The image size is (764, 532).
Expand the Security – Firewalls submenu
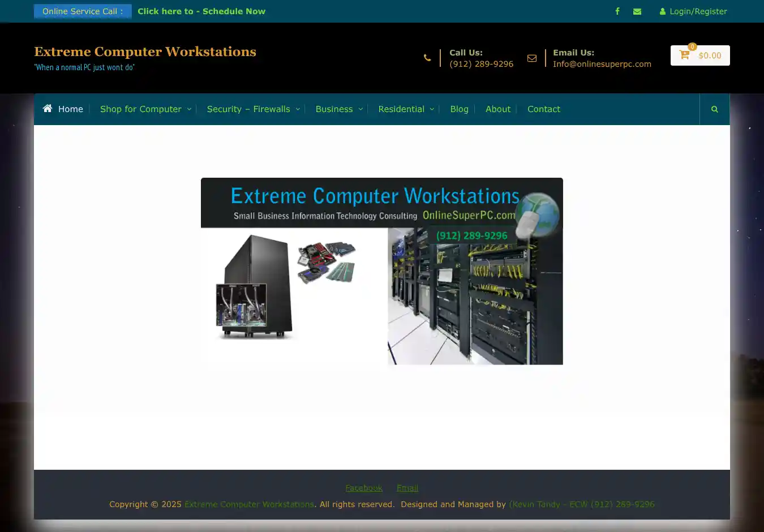298,109
